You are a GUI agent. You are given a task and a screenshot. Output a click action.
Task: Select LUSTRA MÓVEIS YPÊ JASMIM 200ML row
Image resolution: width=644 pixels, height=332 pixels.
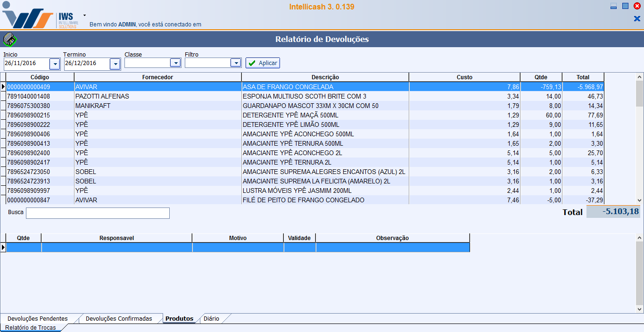point(305,191)
